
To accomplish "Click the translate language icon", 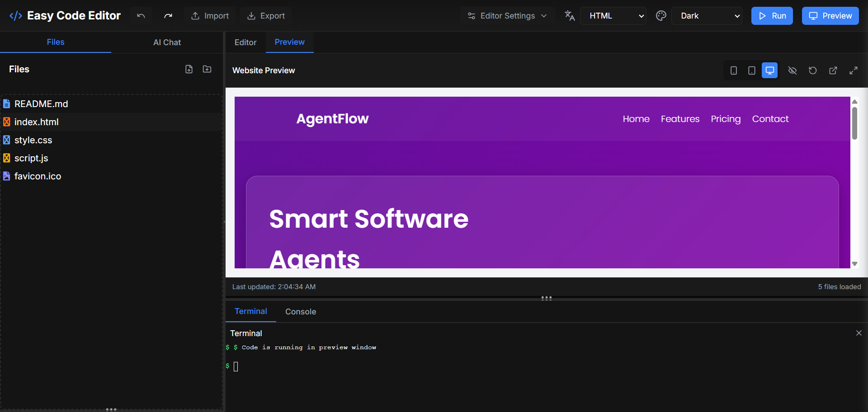I will [x=570, y=16].
